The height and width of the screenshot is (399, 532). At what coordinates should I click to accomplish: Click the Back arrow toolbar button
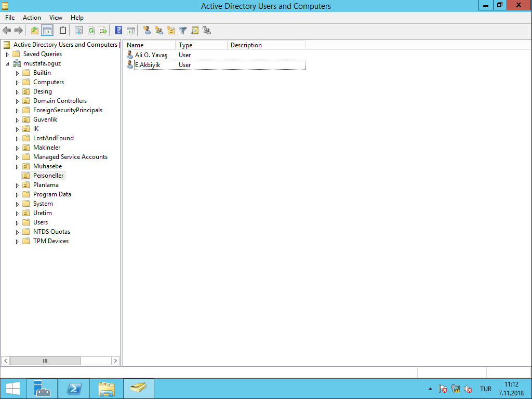7,31
